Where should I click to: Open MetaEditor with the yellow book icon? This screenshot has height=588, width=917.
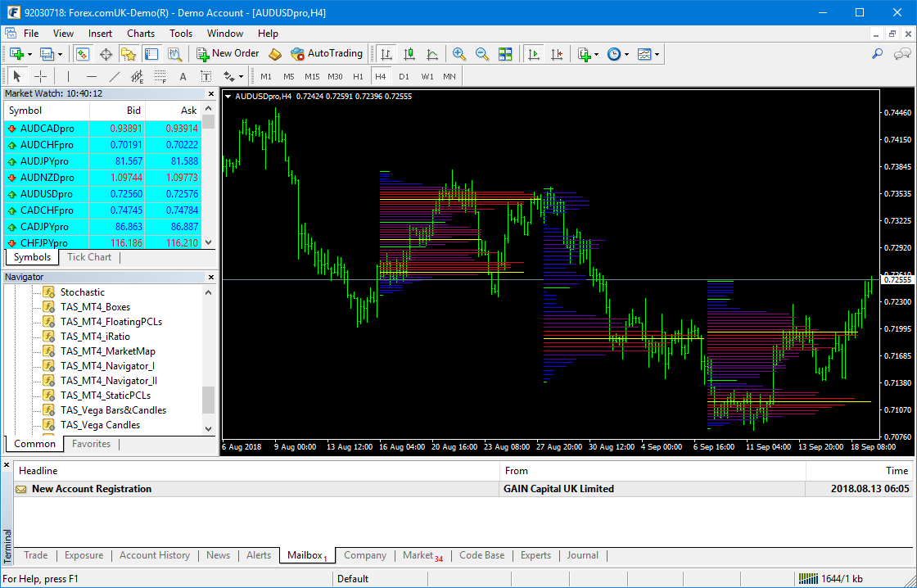pos(275,54)
